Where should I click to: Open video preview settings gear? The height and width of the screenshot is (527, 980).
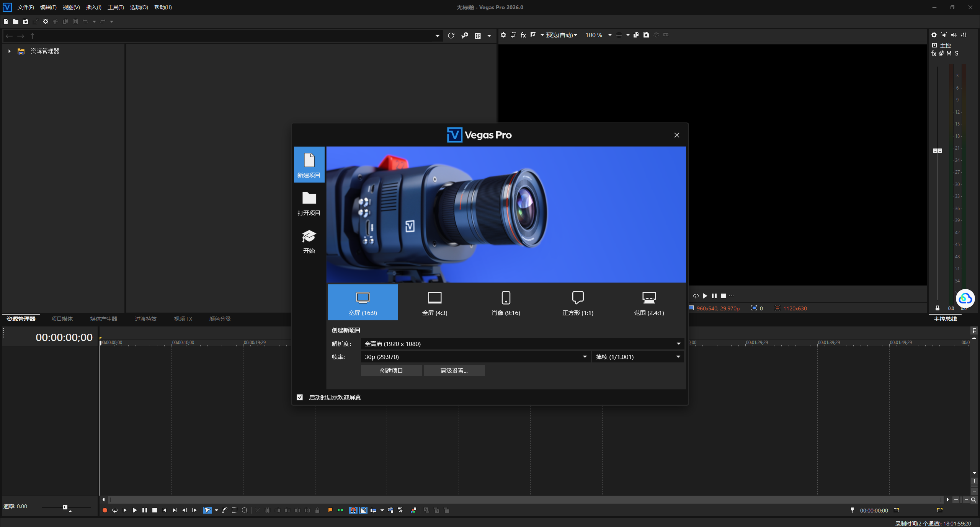click(503, 35)
